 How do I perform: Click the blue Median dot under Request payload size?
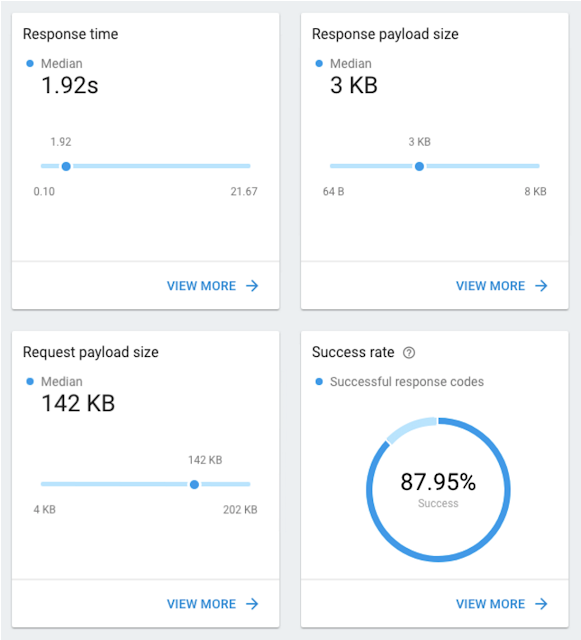pyautogui.click(x=30, y=382)
